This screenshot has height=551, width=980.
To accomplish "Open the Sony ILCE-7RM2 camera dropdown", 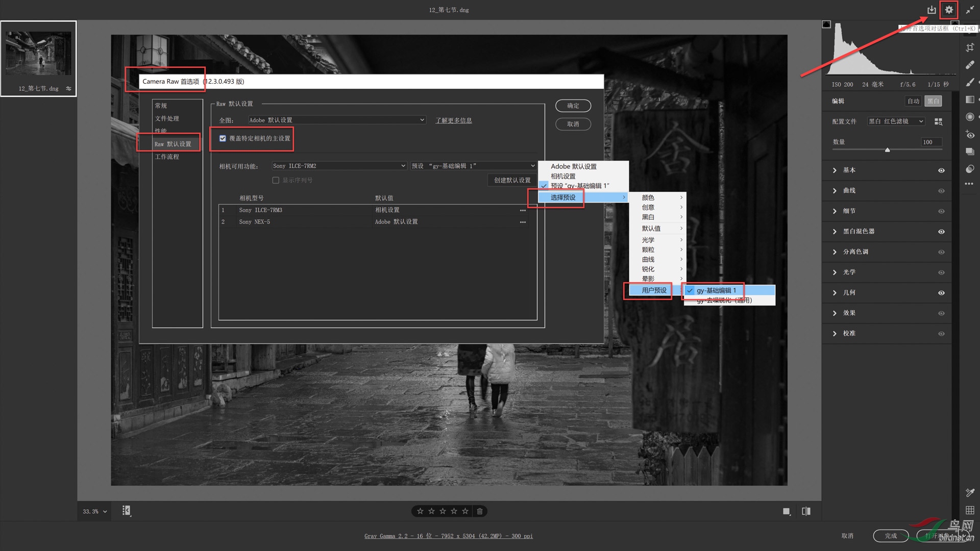I will click(x=339, y=166).
